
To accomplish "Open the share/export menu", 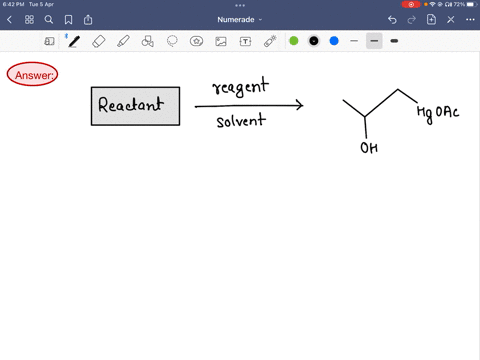I will (88, 20).
